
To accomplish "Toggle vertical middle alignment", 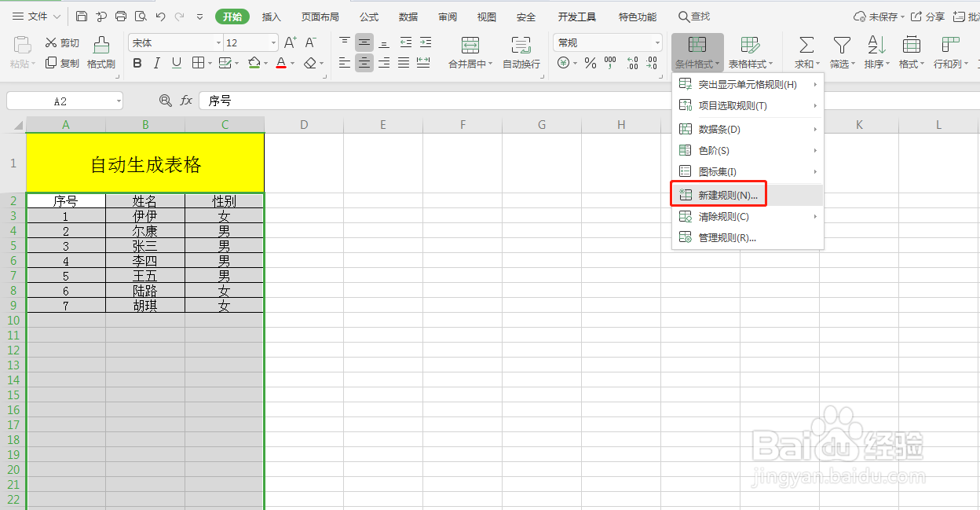I will (x=364, y=42).
